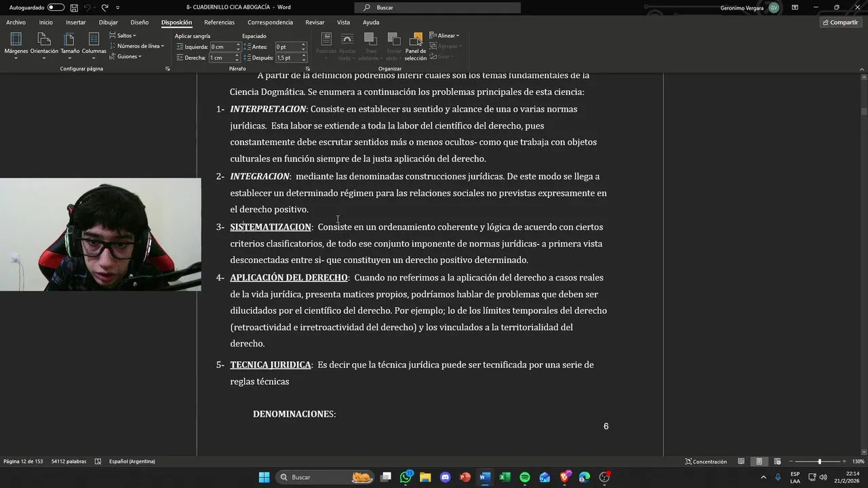This screenshot has width=868, height=488.
Task: Click the Después spacing field
Action: click(x=287, y=58)
